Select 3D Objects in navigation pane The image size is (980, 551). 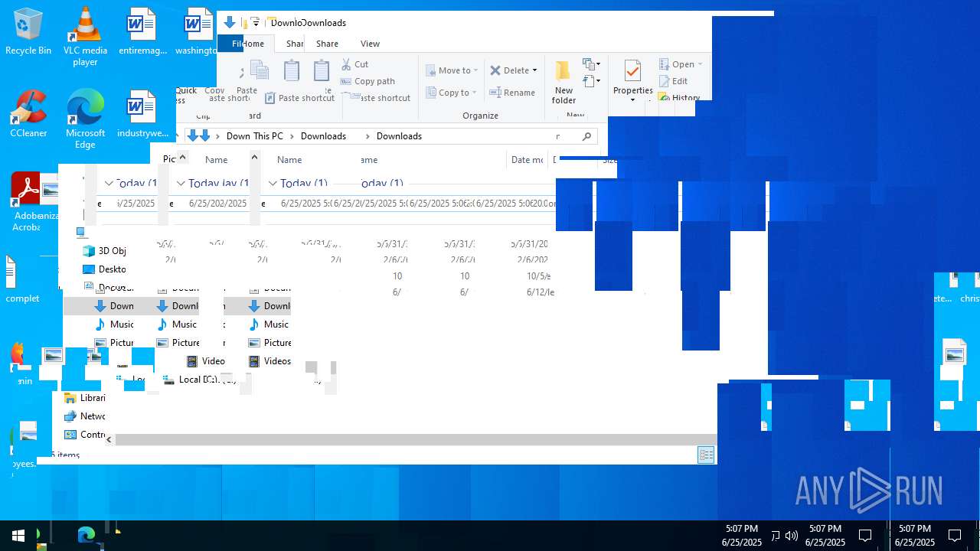(x=103, y=251)
